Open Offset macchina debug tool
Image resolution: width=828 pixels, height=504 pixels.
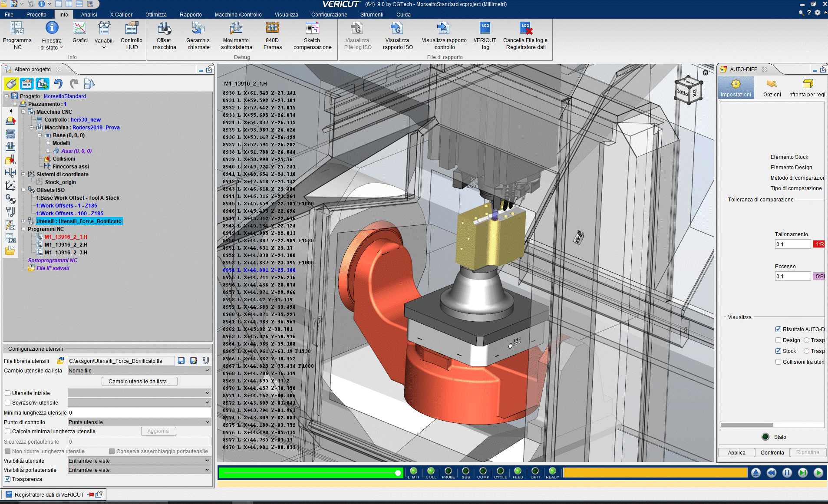pos(164,36)
